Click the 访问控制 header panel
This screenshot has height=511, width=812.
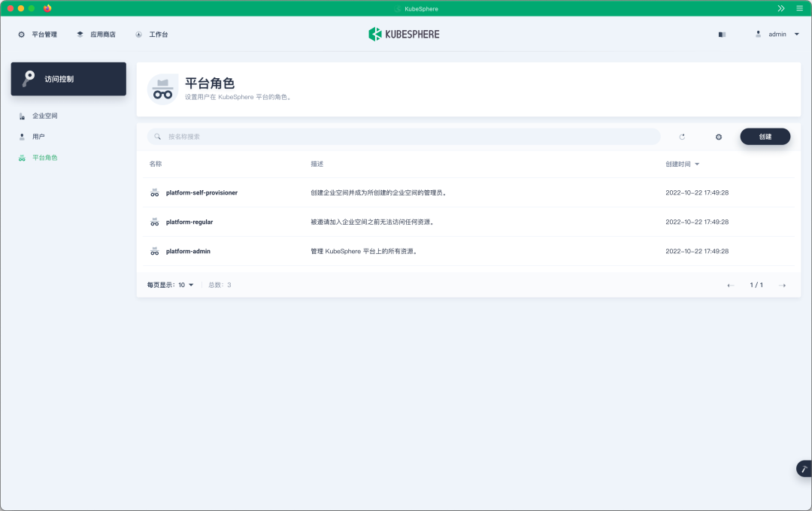(x=68, y=79)
